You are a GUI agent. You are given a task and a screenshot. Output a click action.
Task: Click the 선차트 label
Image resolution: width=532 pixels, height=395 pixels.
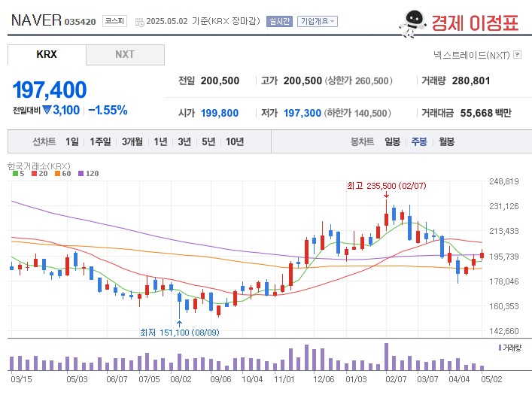click(x=44, y=141)
